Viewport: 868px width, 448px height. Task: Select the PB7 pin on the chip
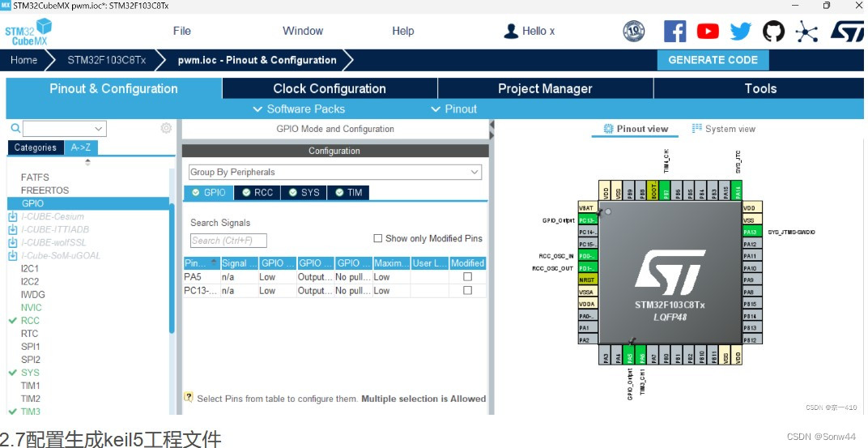click(666, 190)
